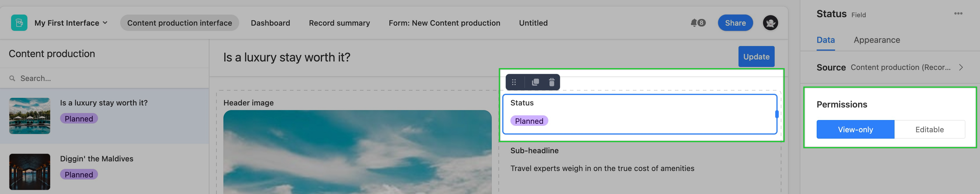Switch to the Appearance tab
The image size is (980, 194).
pos(876,40)
